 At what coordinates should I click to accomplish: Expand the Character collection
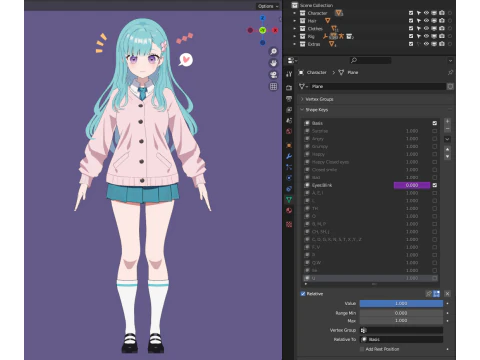(294, 13)
